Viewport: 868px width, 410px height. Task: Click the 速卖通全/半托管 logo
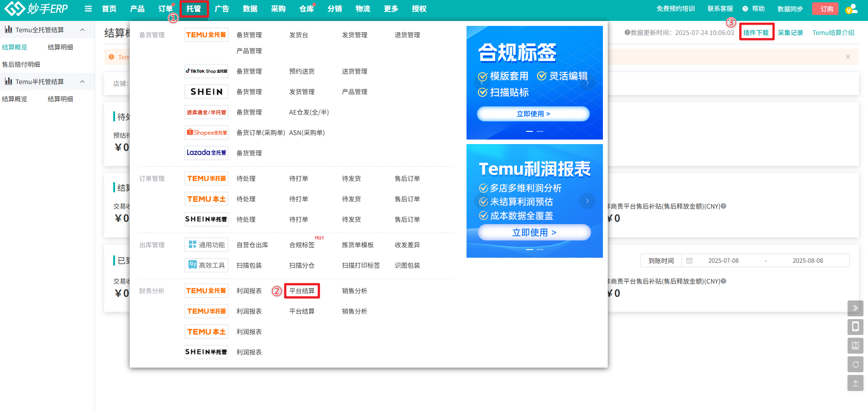tap(206, 112)
